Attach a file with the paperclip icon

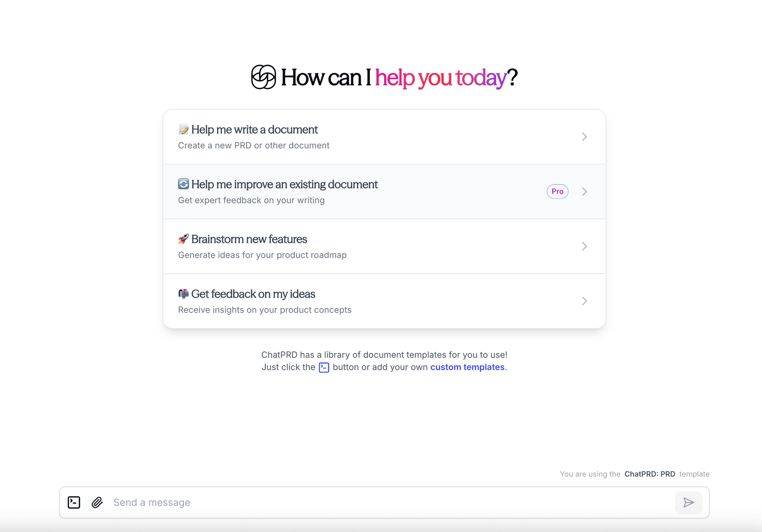click(x=97, y=502)
